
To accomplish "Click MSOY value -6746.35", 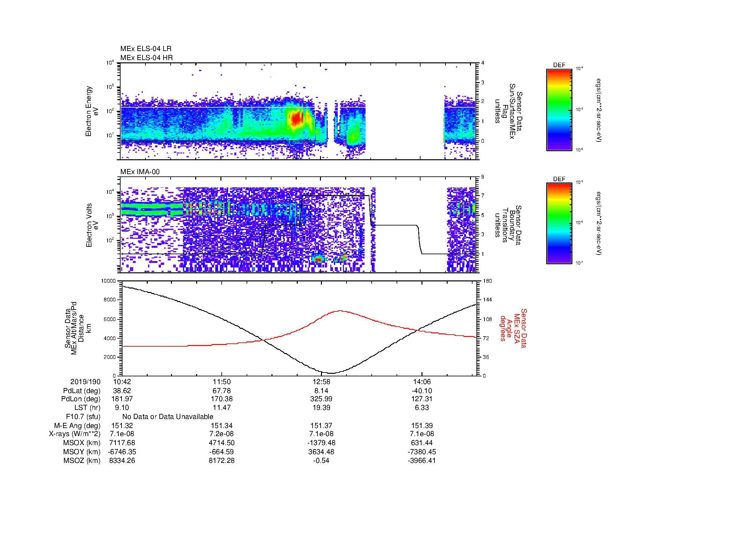I will (122, 452).
